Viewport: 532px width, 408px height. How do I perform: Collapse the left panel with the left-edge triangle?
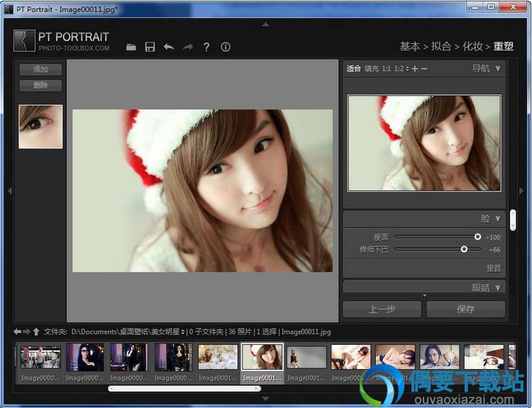point(10,191)
